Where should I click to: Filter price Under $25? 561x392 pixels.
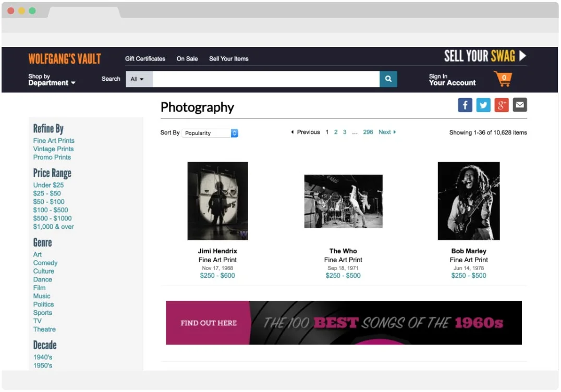tap(48, 185)
